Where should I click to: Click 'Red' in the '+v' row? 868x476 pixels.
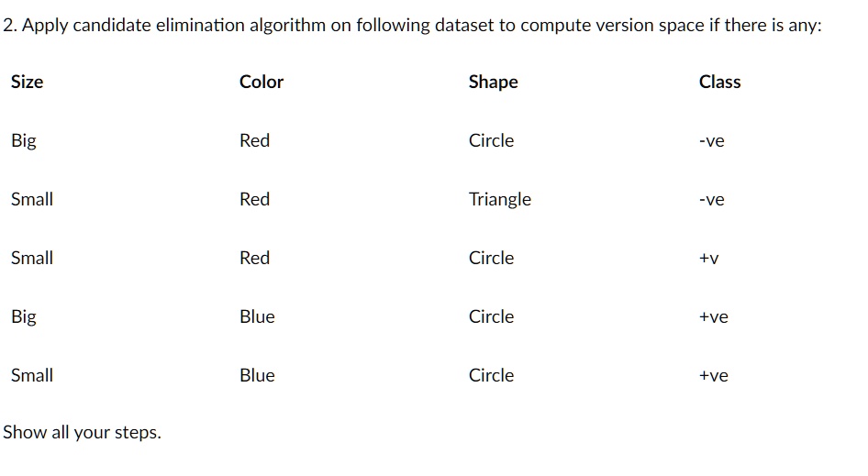(255, 258)
